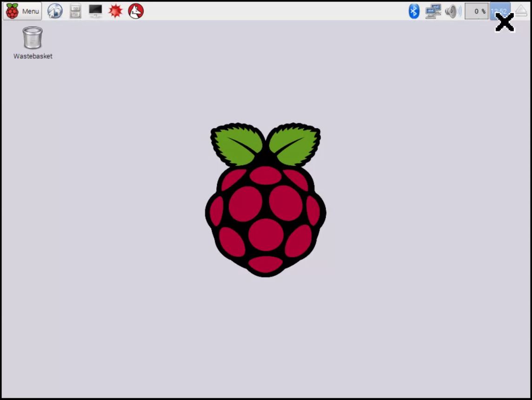This screenshot has height=400, width=532.
Task: Open Mathematica red spiky icon
Action: pos(115,11)
